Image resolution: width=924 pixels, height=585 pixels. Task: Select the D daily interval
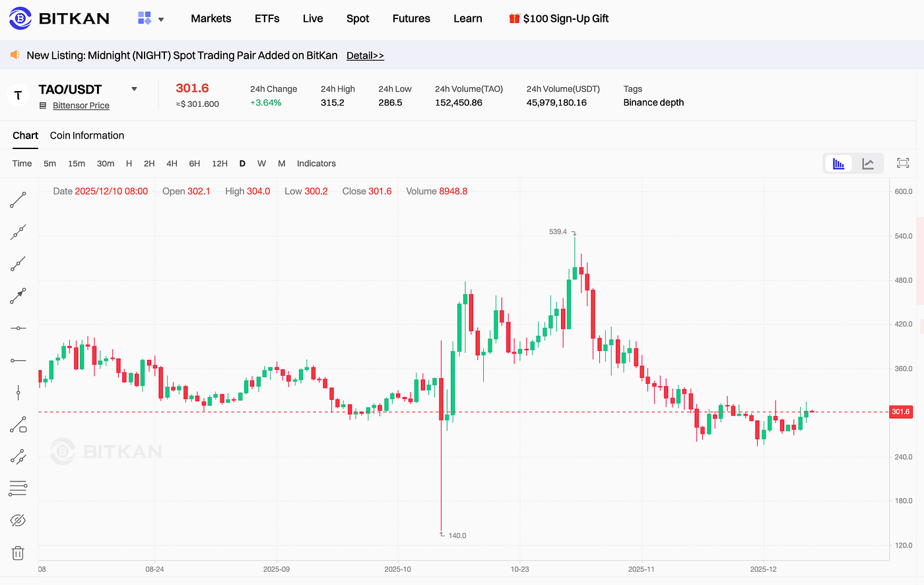tap(242, 164)
